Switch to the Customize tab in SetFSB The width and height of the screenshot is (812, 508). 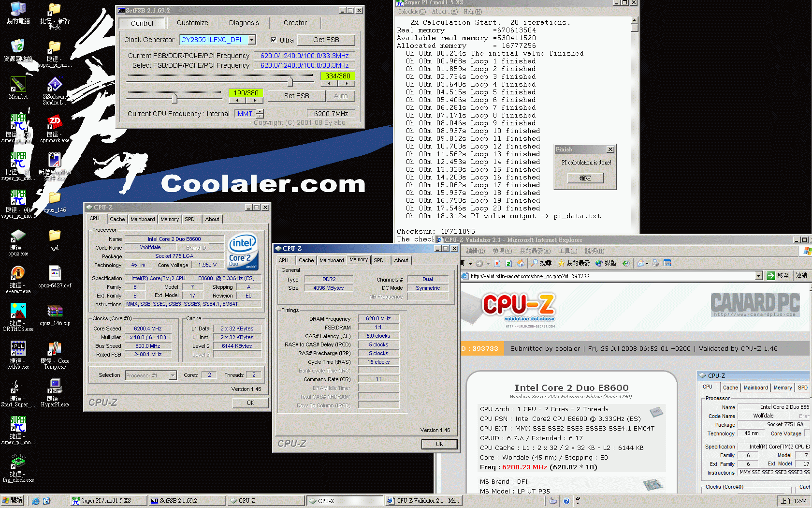coord(192,23)
